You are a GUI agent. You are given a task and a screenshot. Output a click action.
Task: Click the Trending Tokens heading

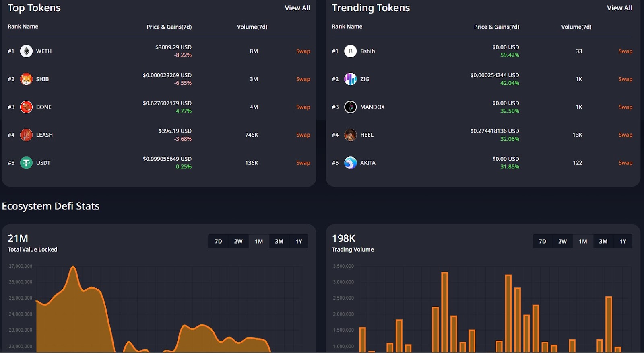371,8
